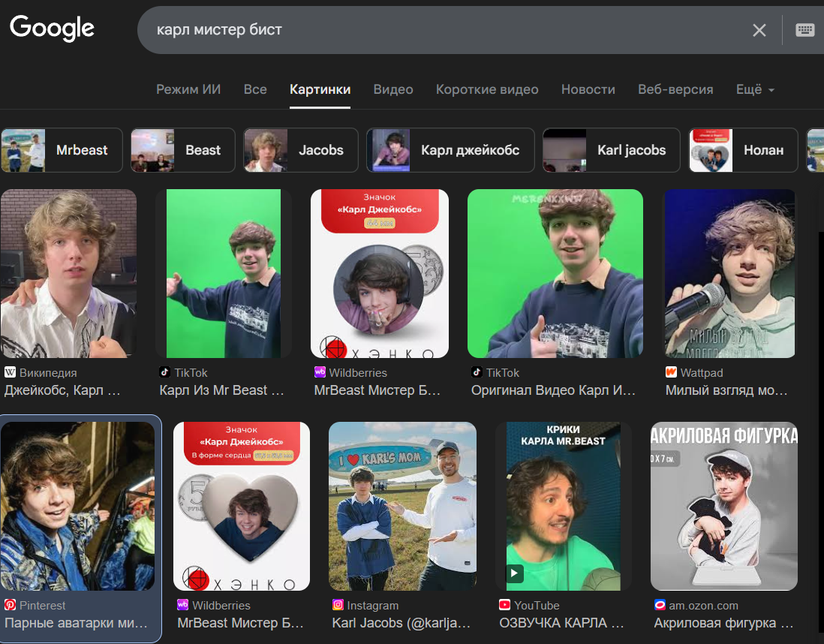Image resolution: width=824 pixels, height=644 pixels.
Task: Click the 'Wattpad' source name
Action: (702, 373)
